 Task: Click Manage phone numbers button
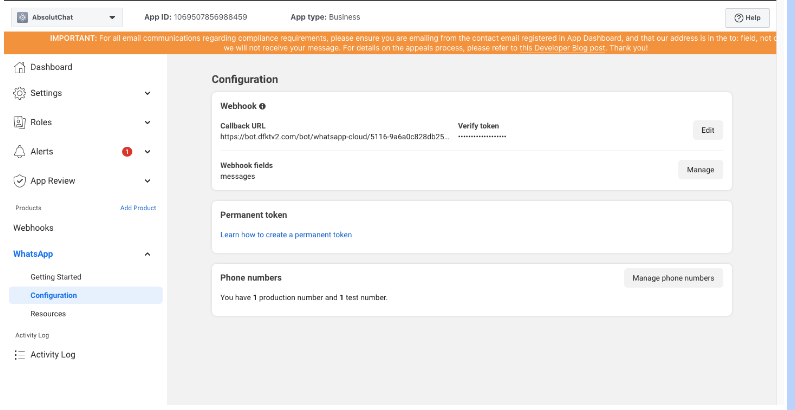point(673,278)
